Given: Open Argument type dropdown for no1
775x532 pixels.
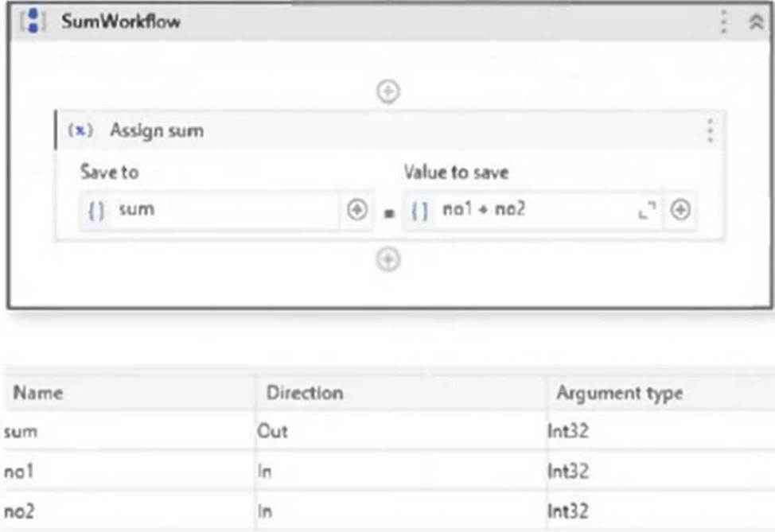Looking at the screenshot, I should [660, 471].
